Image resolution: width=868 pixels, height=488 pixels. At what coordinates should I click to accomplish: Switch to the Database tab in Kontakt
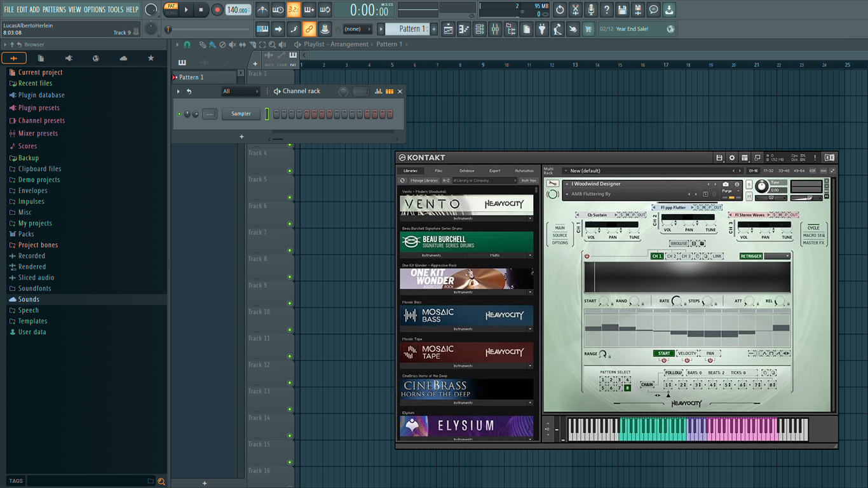[466, 170]
